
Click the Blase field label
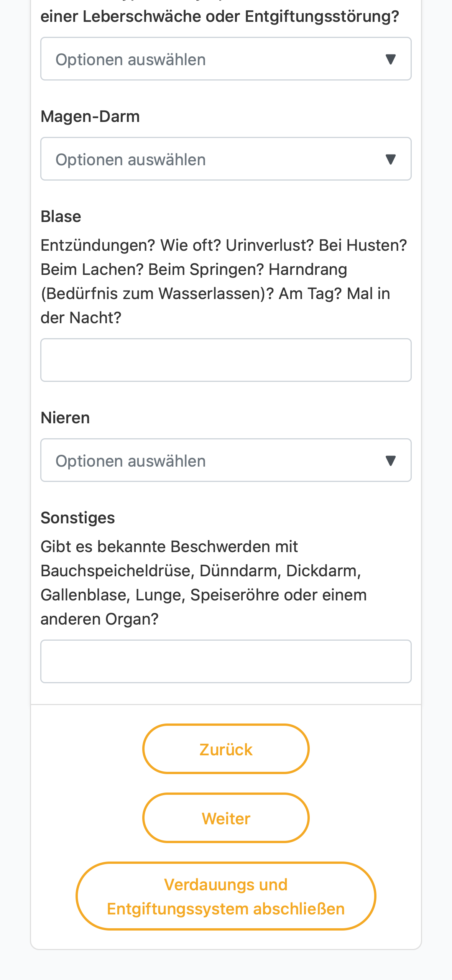tap(61, 217)
